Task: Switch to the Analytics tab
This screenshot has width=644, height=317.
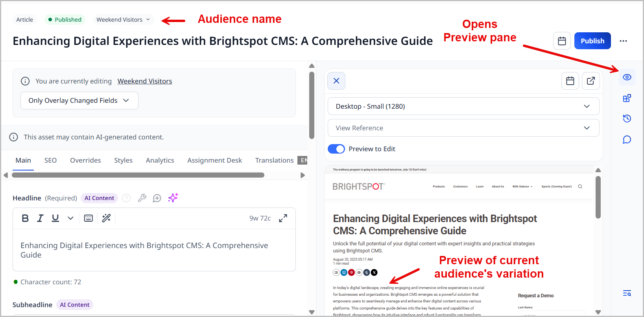Action: (x=160, y=160)
